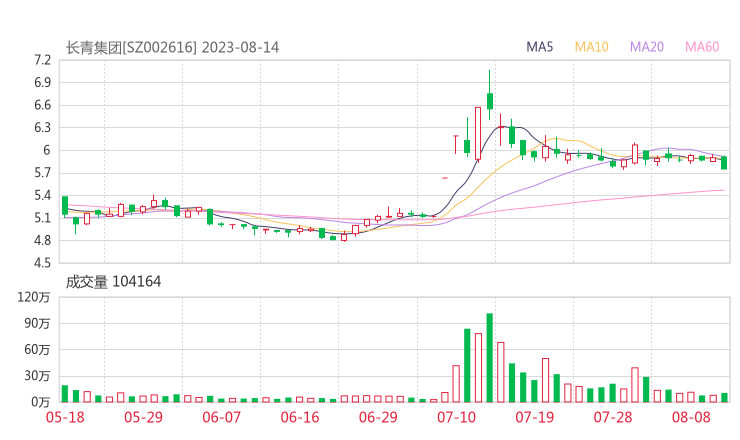Click the 60万 volume axis label
Image resolution: width=740 pixels, height=440 pixels.
pos(37,350)
